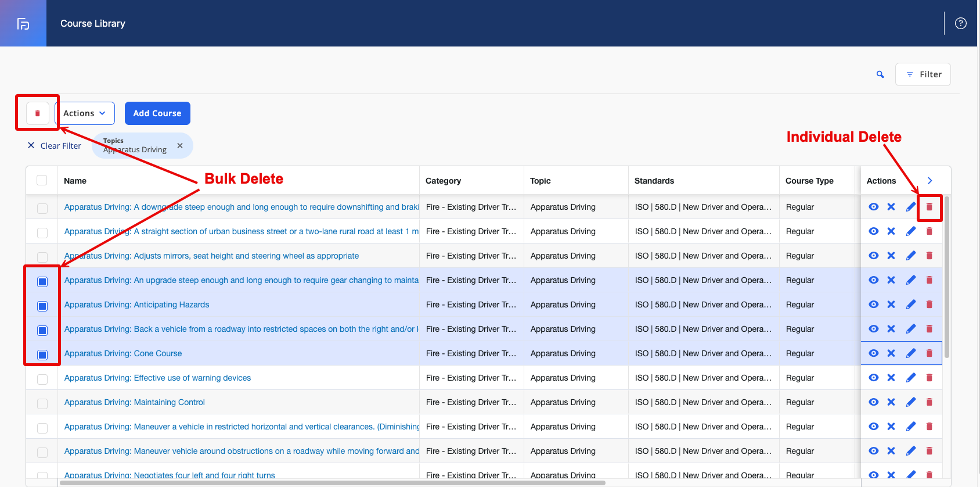The image size is (980, 487).
Task: Click X icon for Adjusts mirrors row
Action: [891, 256]
